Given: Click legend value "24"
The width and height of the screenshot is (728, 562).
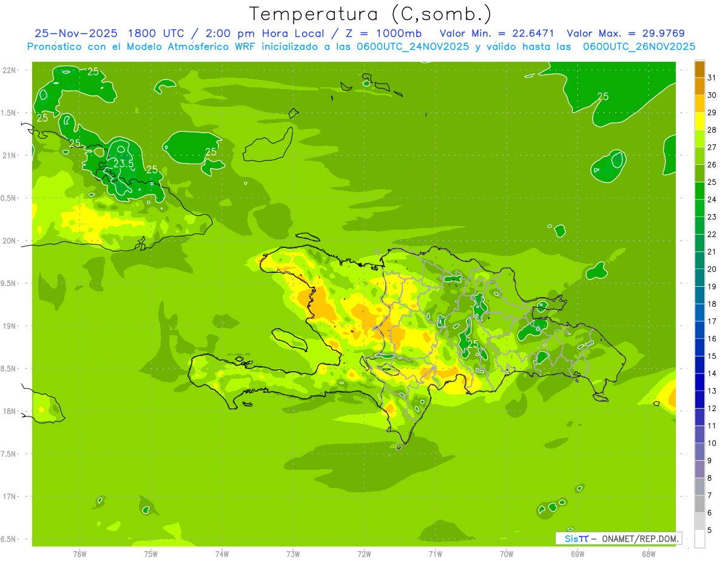Looking at the screenshot, I should 712,199.
